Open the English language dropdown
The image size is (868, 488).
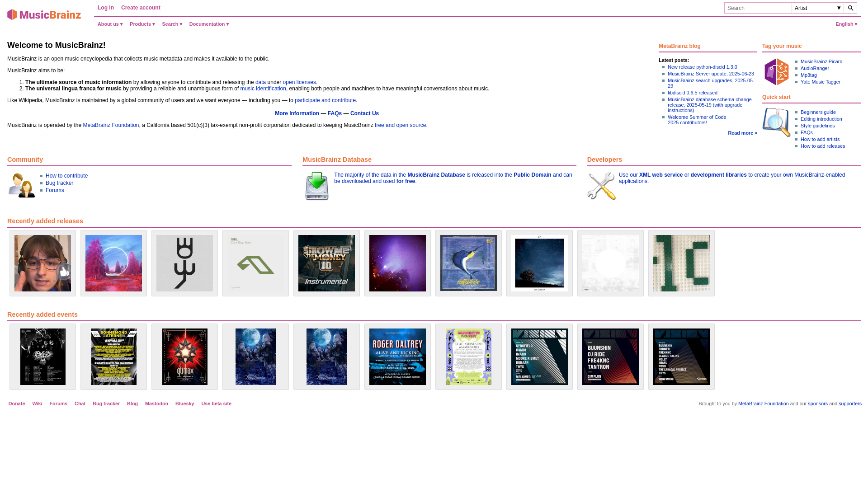pos(846,24)
